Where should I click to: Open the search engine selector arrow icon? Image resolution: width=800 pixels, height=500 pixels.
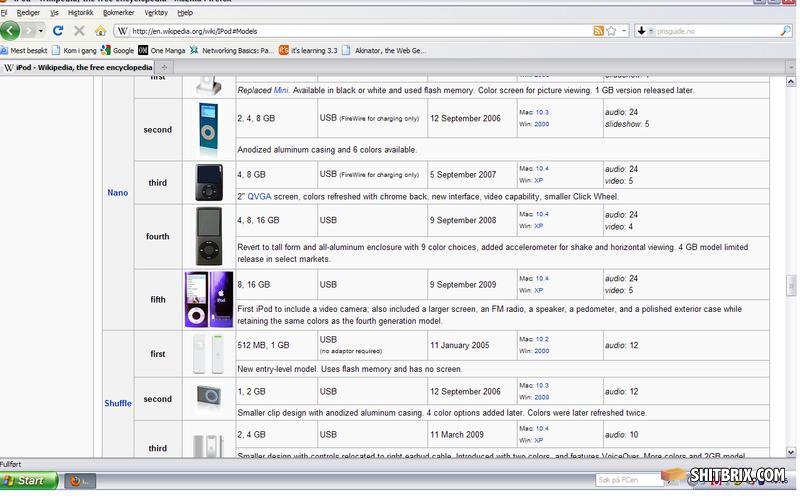click(x=644, y=31)
